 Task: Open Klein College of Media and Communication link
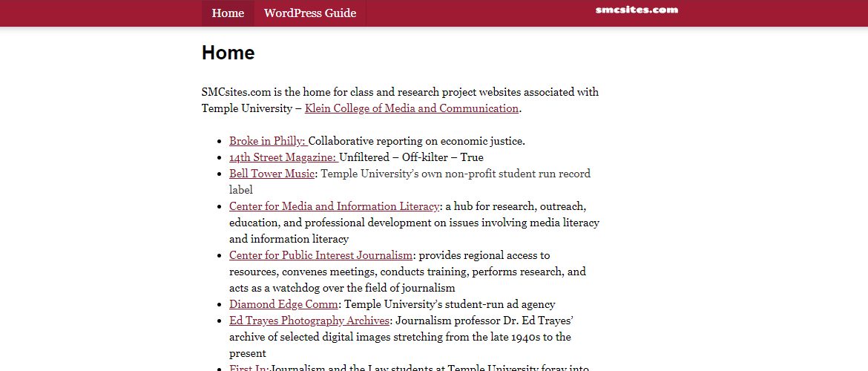[x=411, y=108]
